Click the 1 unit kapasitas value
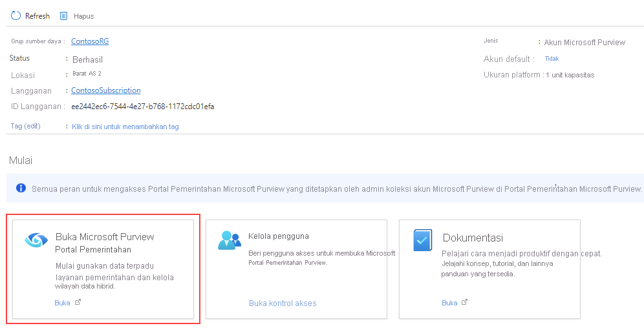This screenshot has width=644, height=328. 570,75
